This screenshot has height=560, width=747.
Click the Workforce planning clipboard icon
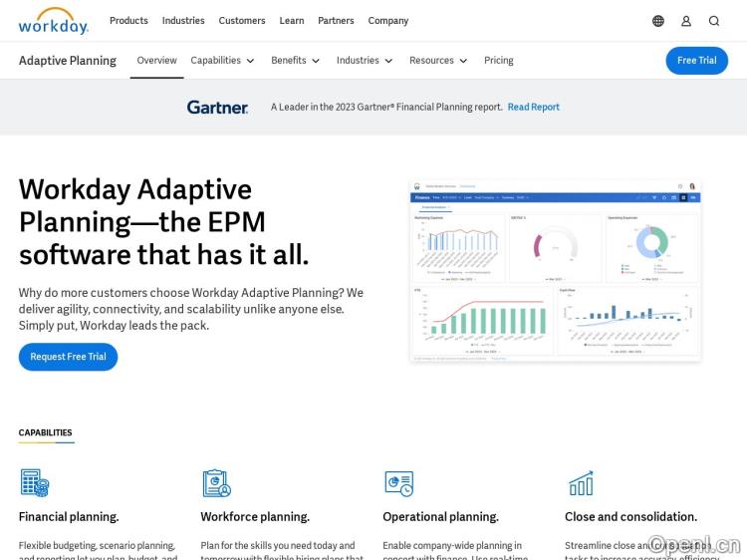click(217, 483)
